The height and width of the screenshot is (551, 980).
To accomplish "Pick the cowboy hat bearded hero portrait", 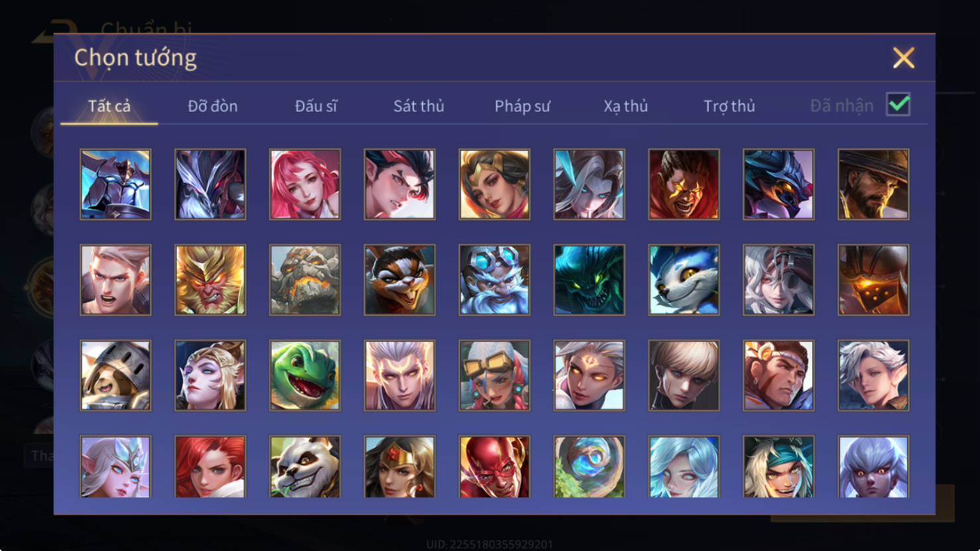I will [873, 184].
